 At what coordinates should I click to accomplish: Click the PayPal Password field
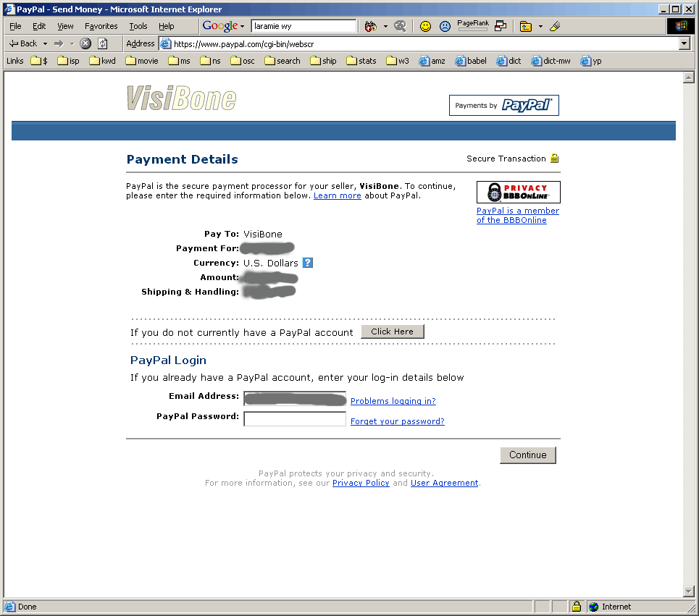295,418
